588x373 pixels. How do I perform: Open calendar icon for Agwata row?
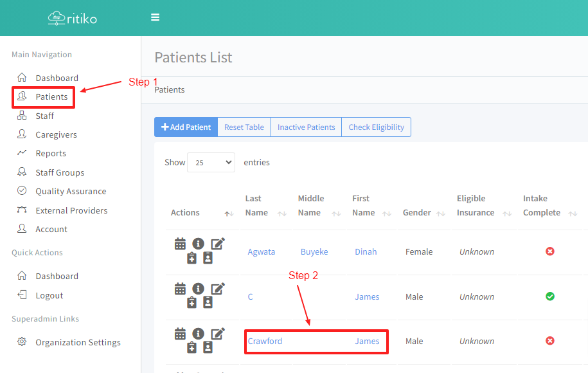(x=180, y=244)
